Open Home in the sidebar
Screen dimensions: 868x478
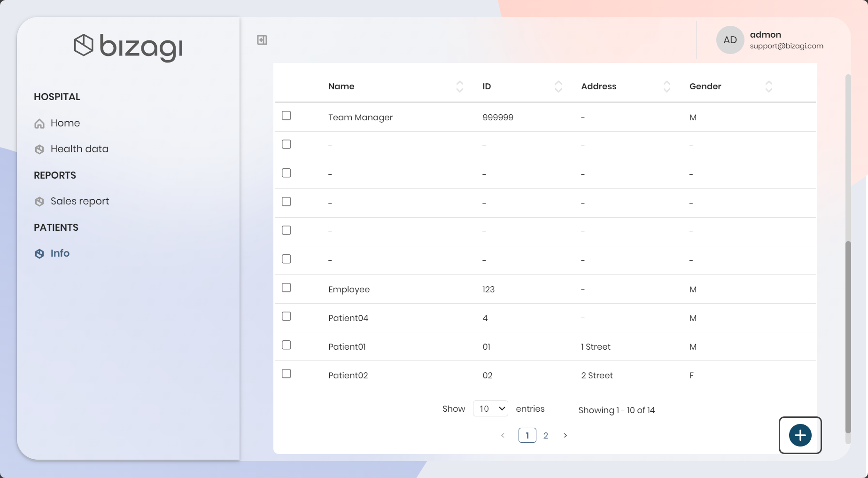coord(65,123)
